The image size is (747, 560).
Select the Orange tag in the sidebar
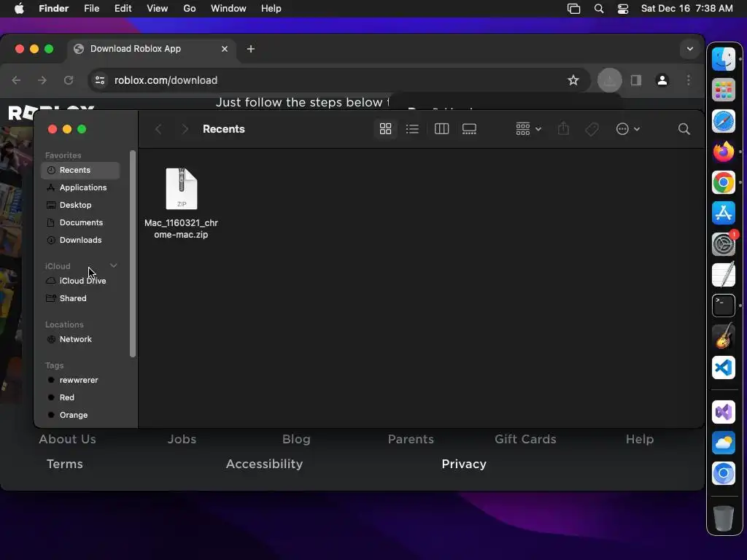click(x=80, y=415)
